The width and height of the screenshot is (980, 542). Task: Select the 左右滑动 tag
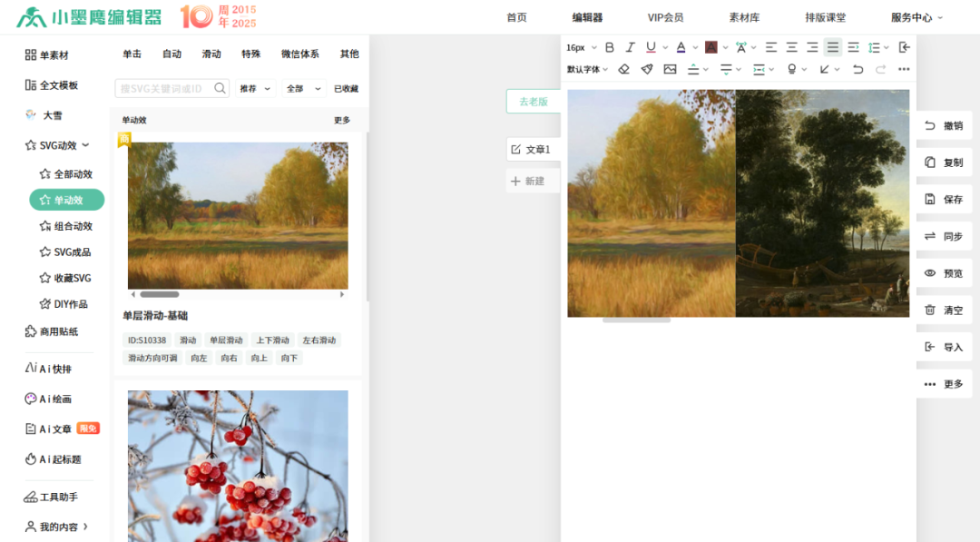tap(319, 340)
